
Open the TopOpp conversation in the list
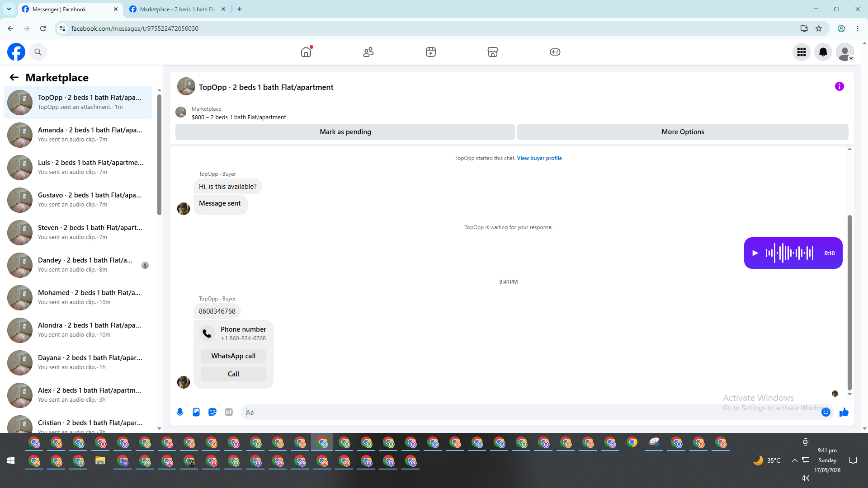click(78, 103)
